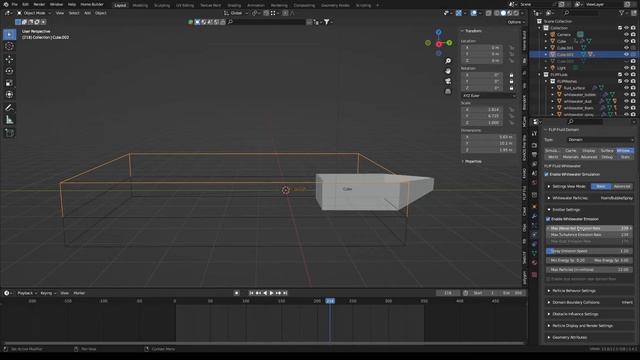Open the Surface domain tab button
640x360 pixels.
pyautogui.click(x=607, y=151)
